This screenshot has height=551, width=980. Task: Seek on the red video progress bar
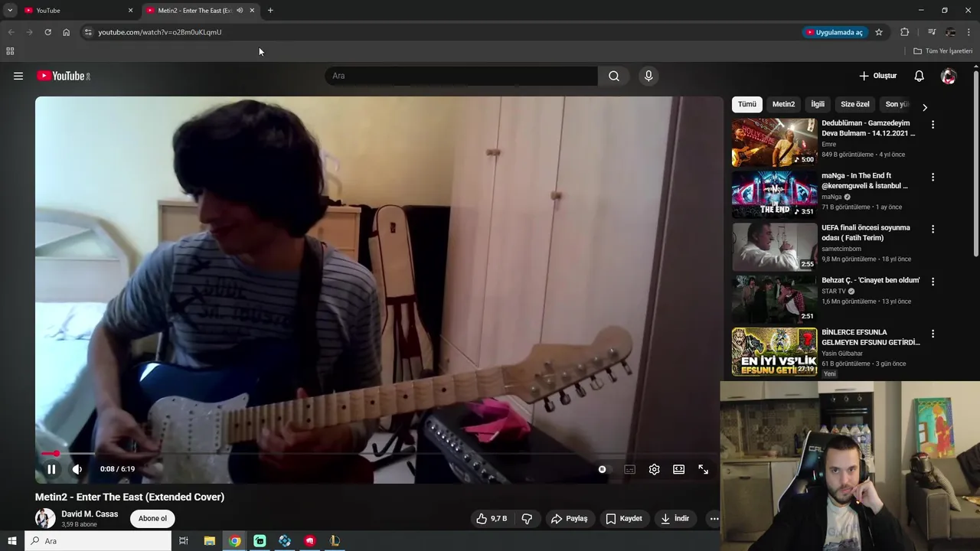coord(379,454)
